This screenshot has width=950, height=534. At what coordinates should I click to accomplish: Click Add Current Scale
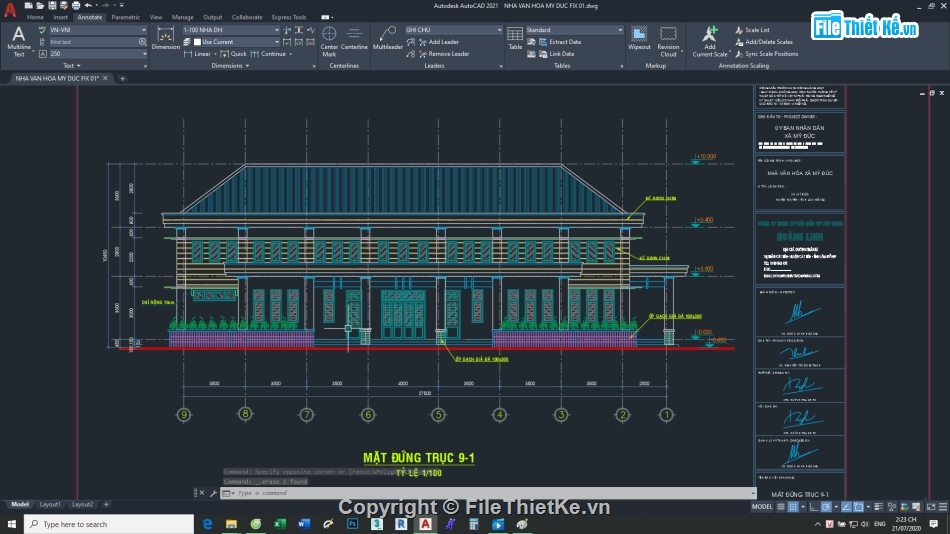point(709,41)
